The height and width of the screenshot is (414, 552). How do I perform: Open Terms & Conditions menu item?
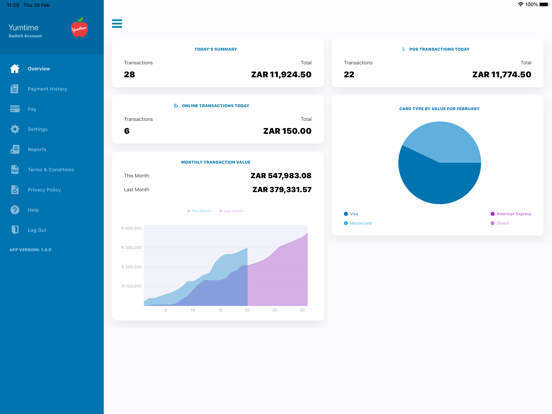click(51, 170)
